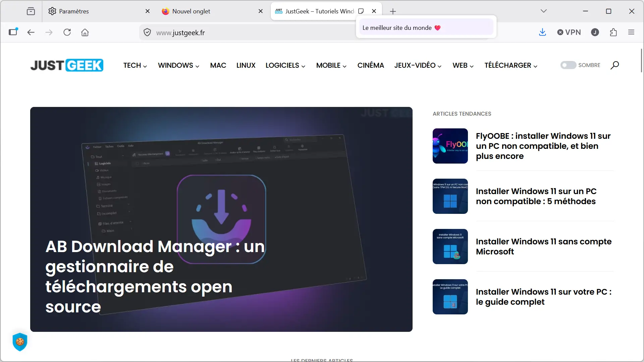This screenshot has height=362, width=644.
Task: Close the Paramètres tab
Action: pos(148,11)
